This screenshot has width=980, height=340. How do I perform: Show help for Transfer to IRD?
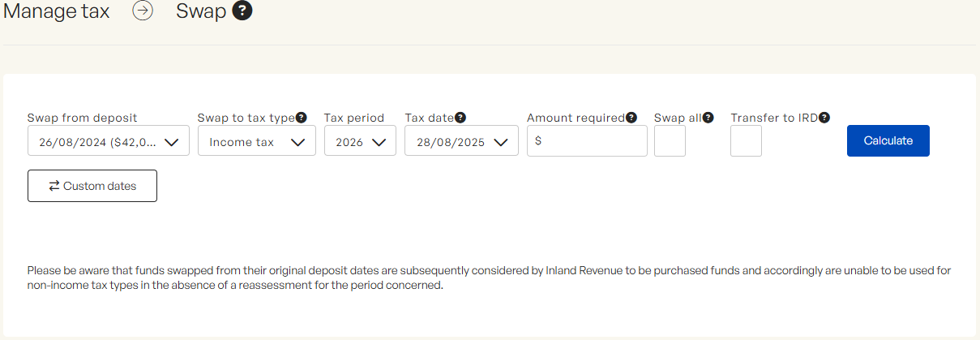pos(824,118)
